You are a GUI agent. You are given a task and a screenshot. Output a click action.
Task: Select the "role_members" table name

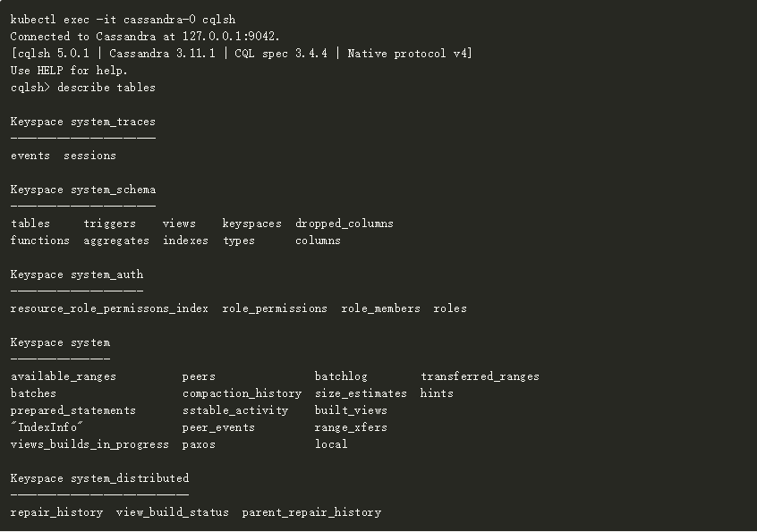coord(380,308)
